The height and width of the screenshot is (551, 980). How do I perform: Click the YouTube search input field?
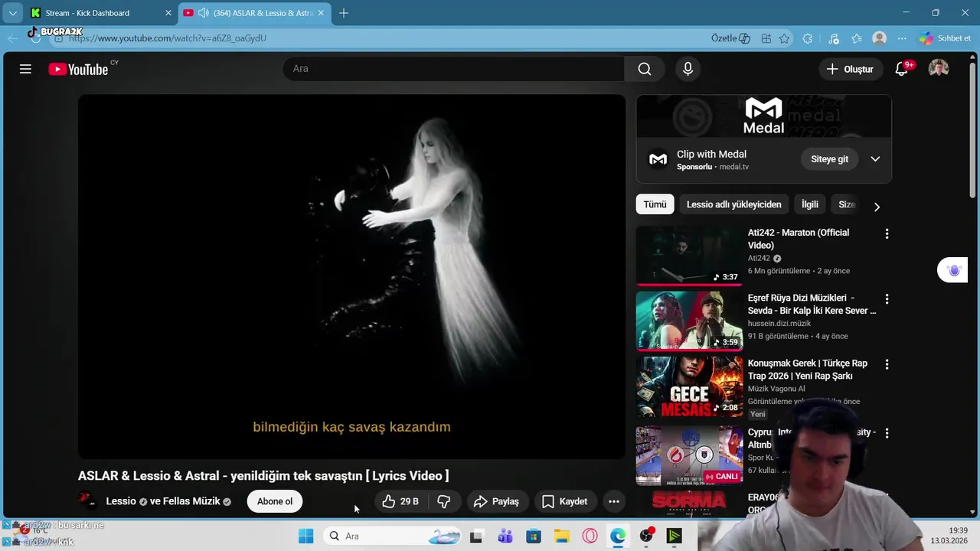point(453,69)
